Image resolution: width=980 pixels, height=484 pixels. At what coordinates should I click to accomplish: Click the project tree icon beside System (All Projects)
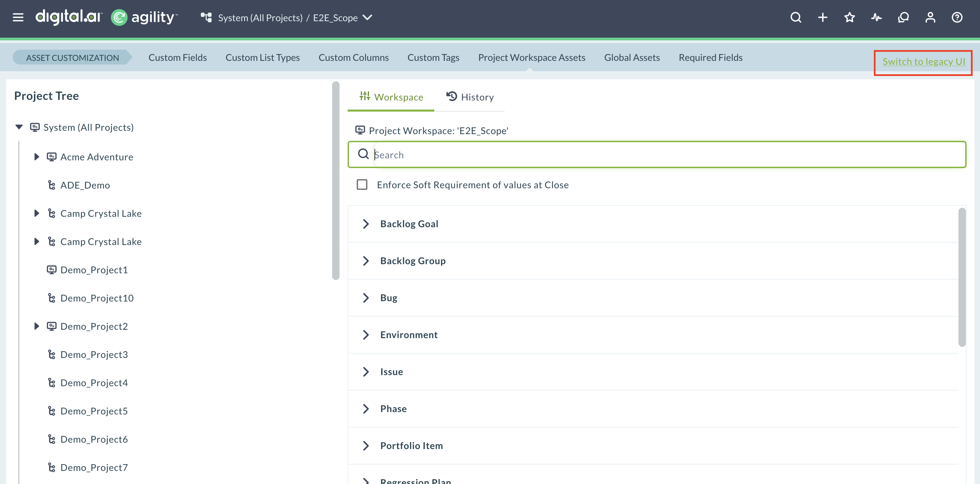(35, 127)
